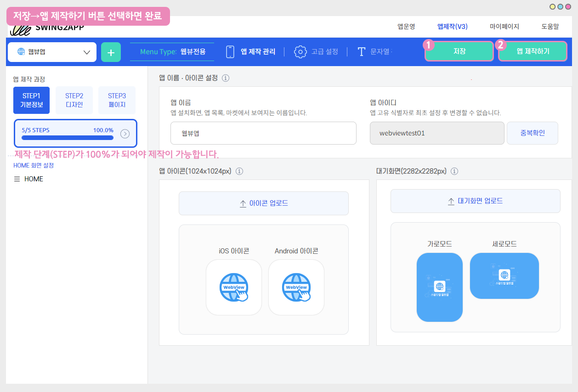
Task: Click the 앱 이름 input field
Action: point(263,133)
